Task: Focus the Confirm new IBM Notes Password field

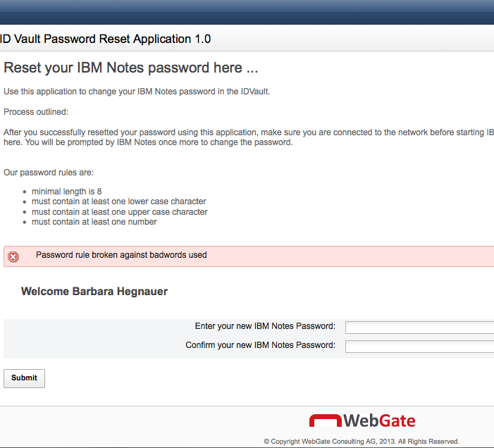Action: (x=419, y=347)
